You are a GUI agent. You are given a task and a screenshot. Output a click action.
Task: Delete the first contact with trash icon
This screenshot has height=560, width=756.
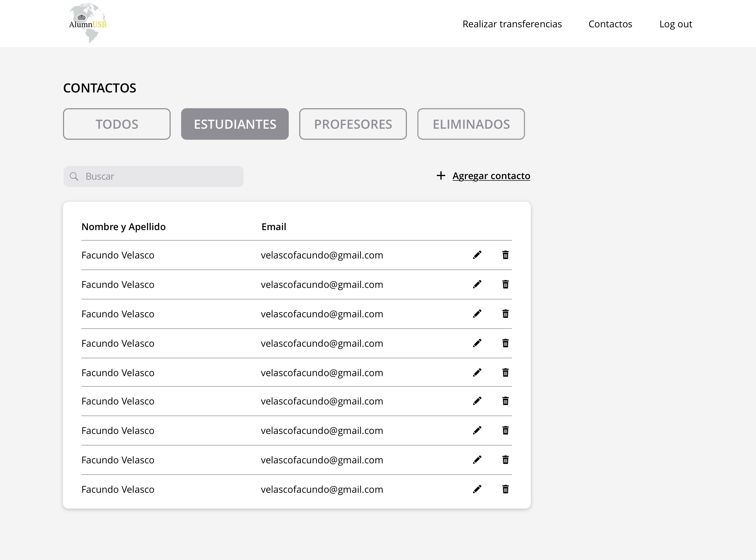pyautogui.click(x=505, y=255)
